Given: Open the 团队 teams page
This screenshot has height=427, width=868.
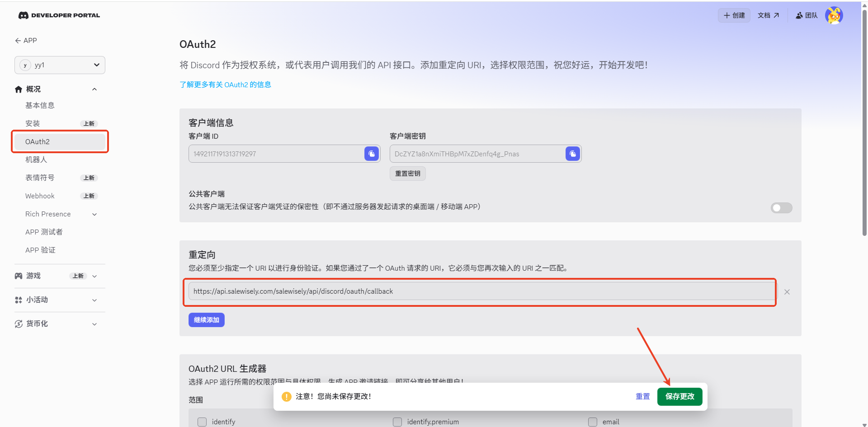Looking at the screenshot, I should 807,15.
